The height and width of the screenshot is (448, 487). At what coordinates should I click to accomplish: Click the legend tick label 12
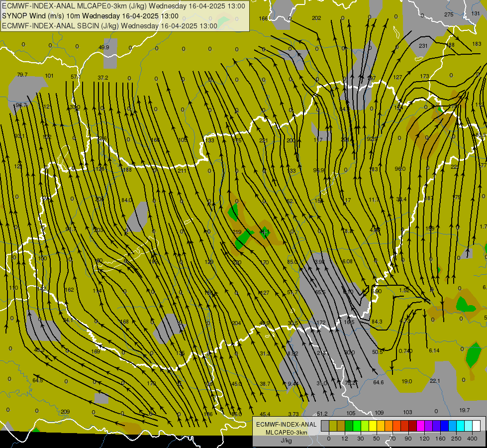click(344, 439)
